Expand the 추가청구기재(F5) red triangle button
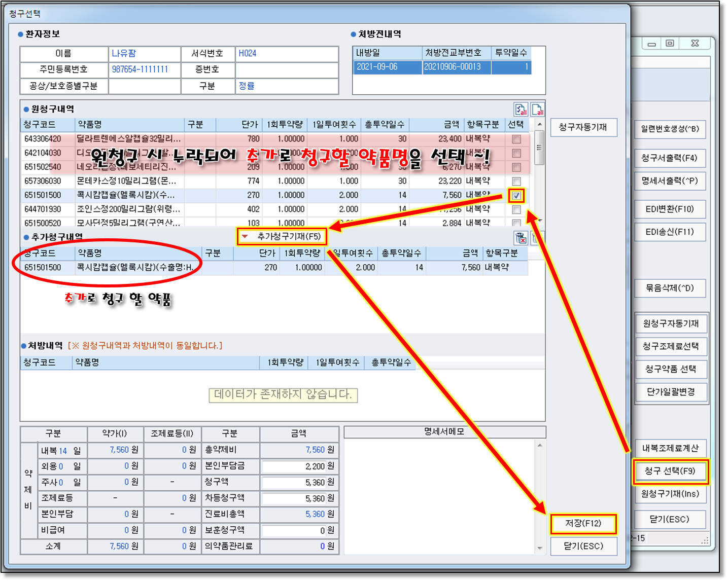The height and width of the screenshot is (581, 728). tap(245, 236)
